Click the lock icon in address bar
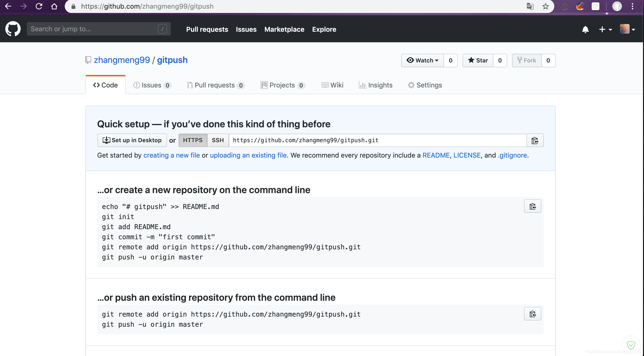This screenshot has width=644, height=356. (73, 6)
